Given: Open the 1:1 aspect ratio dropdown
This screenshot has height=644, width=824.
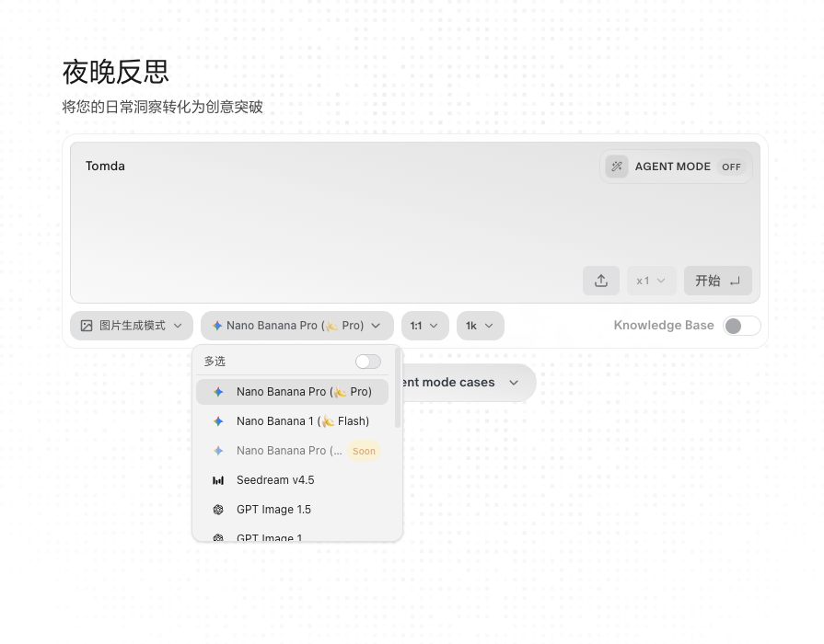Looking at the screenshot, I should click(x=424, y=326).
